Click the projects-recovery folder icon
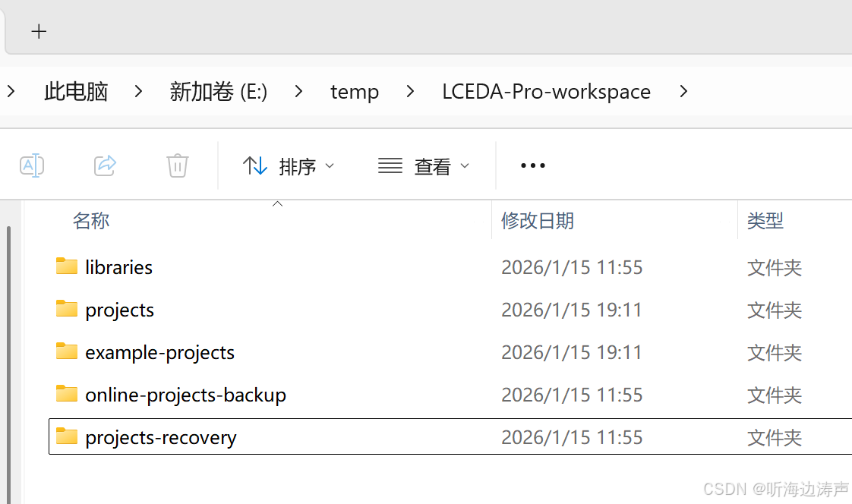 (67, 436)
